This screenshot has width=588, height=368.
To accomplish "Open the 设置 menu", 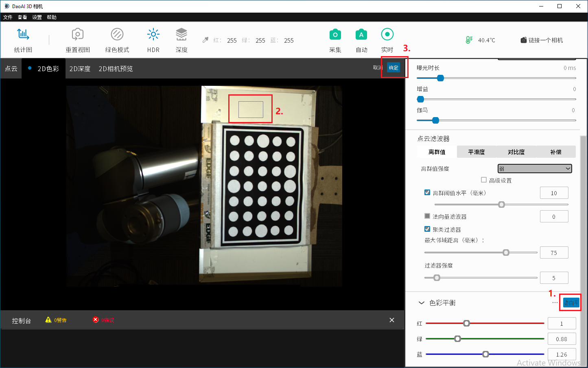I will [x=37, y=17].
